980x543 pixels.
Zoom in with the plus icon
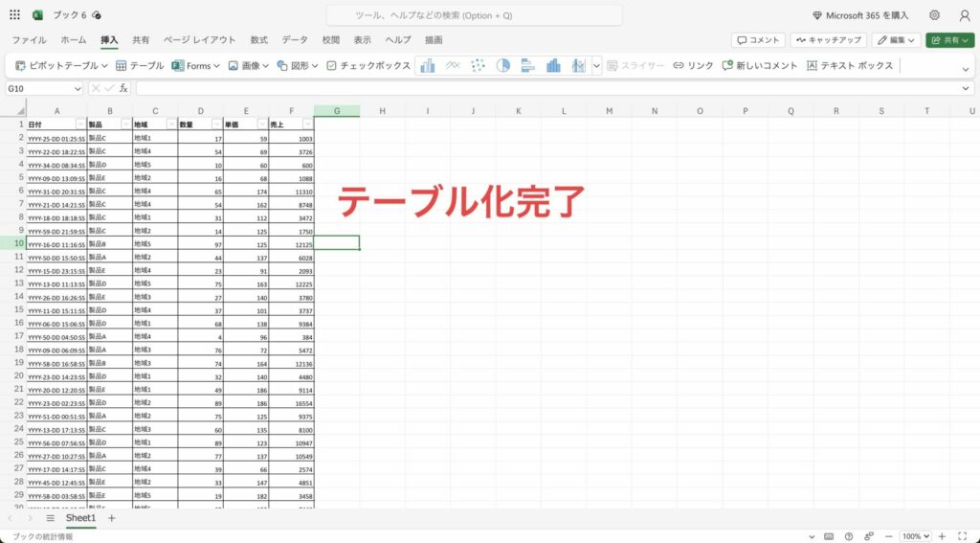(x=942, y=536)
